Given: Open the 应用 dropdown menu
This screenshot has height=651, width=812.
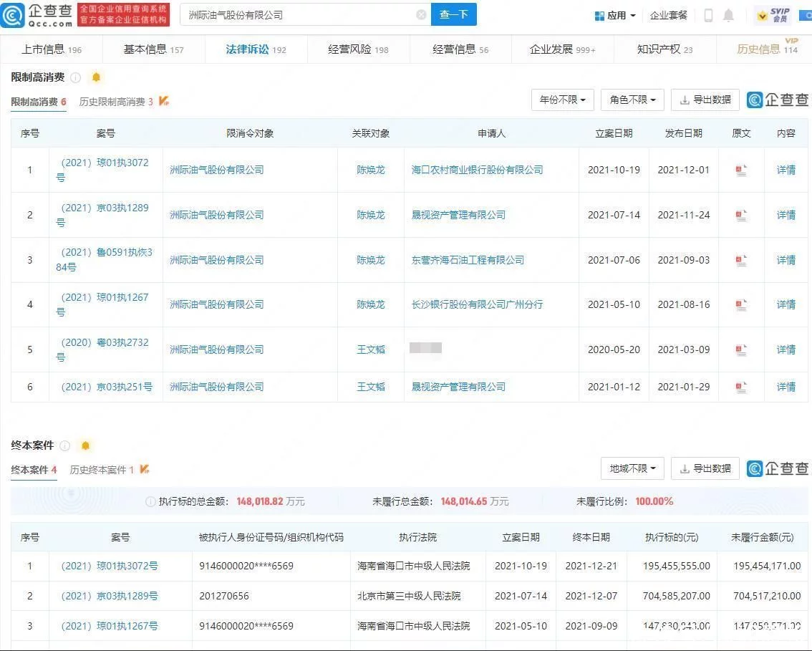Looking at the screenshot, I should 615,16.
